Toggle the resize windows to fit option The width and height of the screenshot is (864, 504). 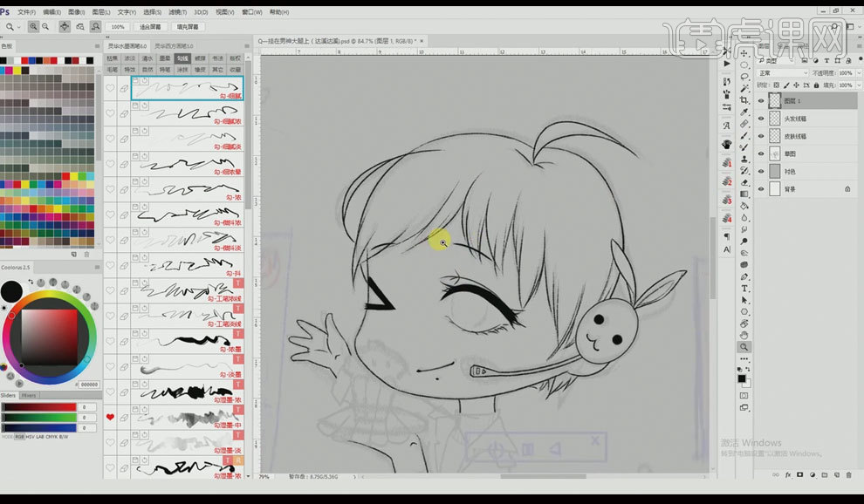click(65, 26)
